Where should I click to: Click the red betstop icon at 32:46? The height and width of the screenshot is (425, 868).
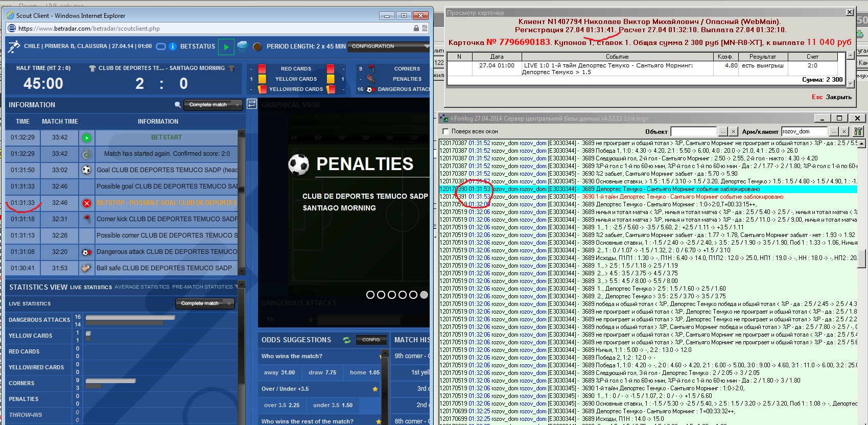[87, 203]
